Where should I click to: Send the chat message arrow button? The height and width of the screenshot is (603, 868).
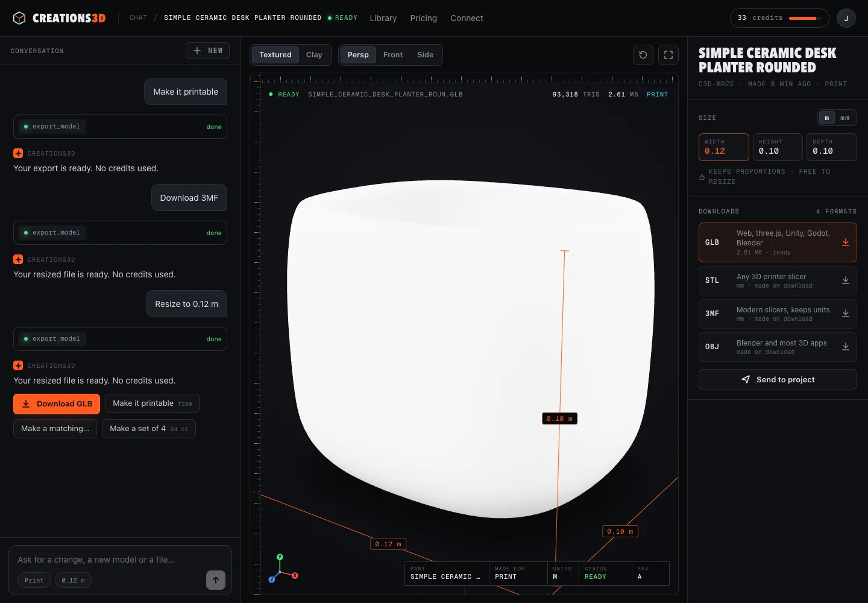[x=216, y=580]
